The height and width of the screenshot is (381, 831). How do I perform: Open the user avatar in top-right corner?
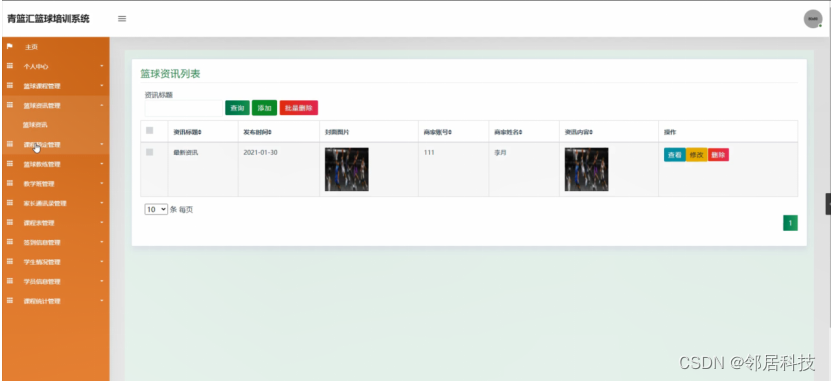[x=812, y=19]
